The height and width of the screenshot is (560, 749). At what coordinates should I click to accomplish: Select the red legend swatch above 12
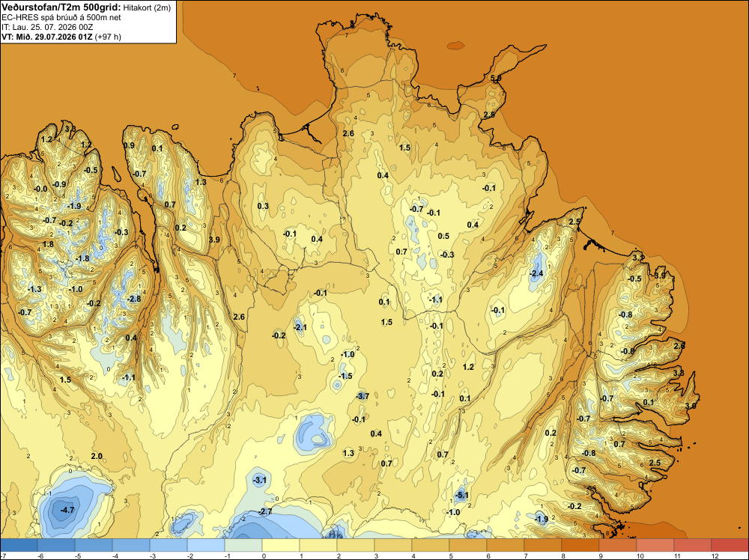tap(730, 545)
